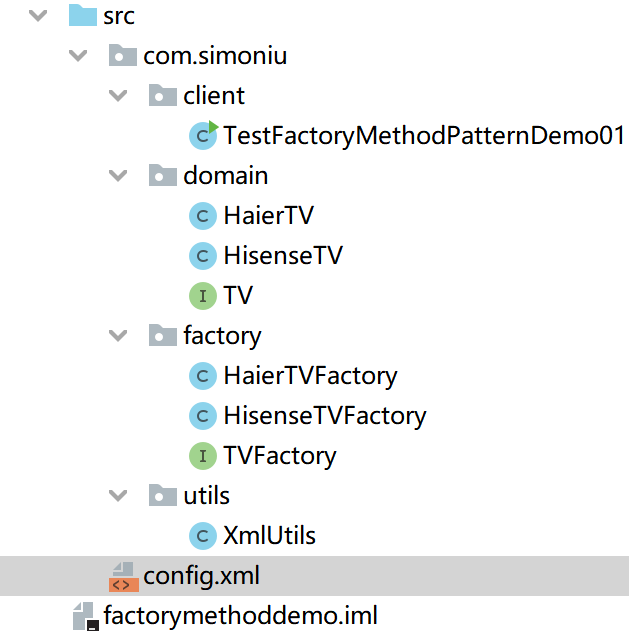Collapse the src folder
This screenshot has height=631, width=629.
[x=38, y=16]
